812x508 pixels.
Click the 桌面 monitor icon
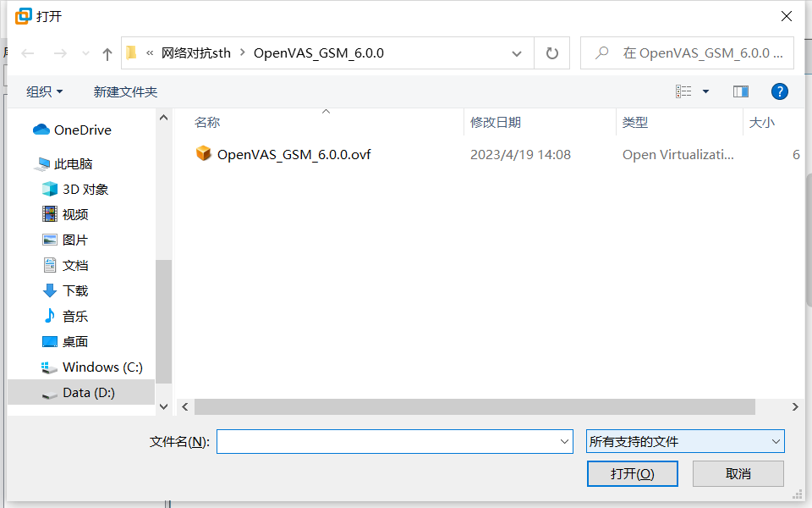(x=50, y=341)
